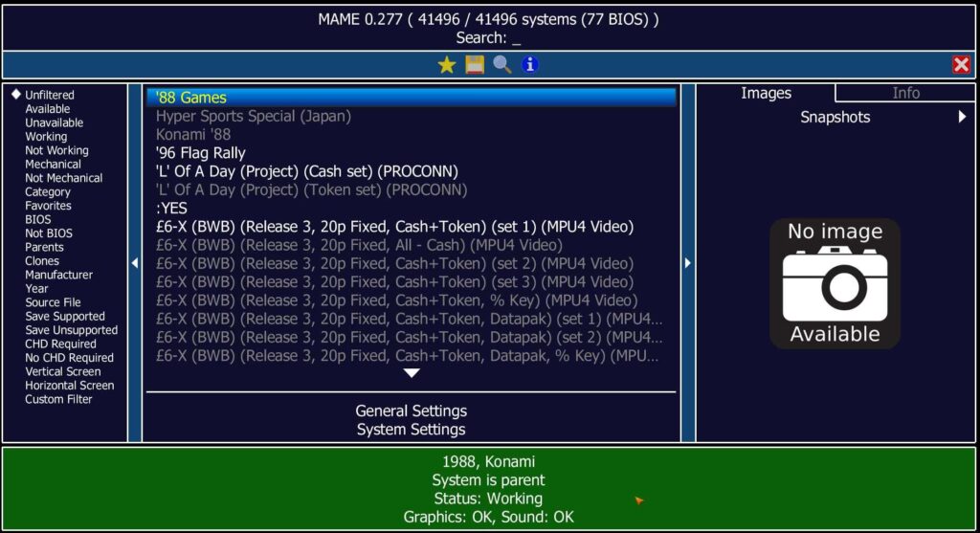Viewport: 980px width, 533px height.
Task: Click the magnifier audit icon
Action: tap(501, 65)
